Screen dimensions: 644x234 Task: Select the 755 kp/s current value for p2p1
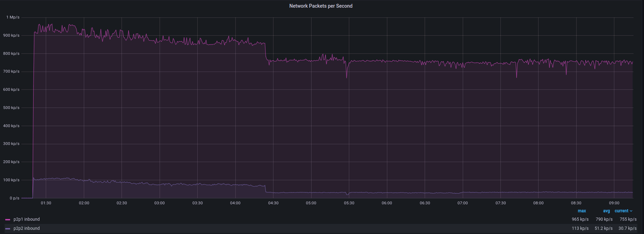pyautogui.click(x=628, y=219)
